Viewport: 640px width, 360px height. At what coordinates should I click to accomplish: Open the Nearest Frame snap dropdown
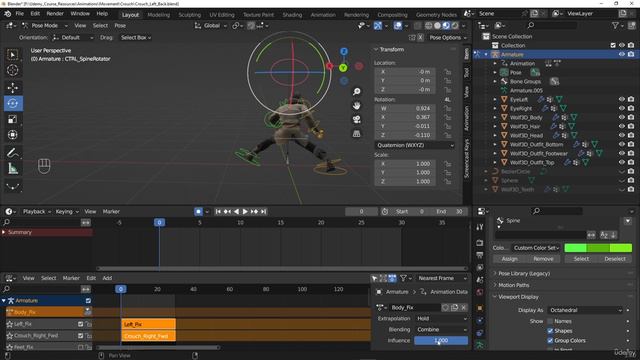pos(442,278)
